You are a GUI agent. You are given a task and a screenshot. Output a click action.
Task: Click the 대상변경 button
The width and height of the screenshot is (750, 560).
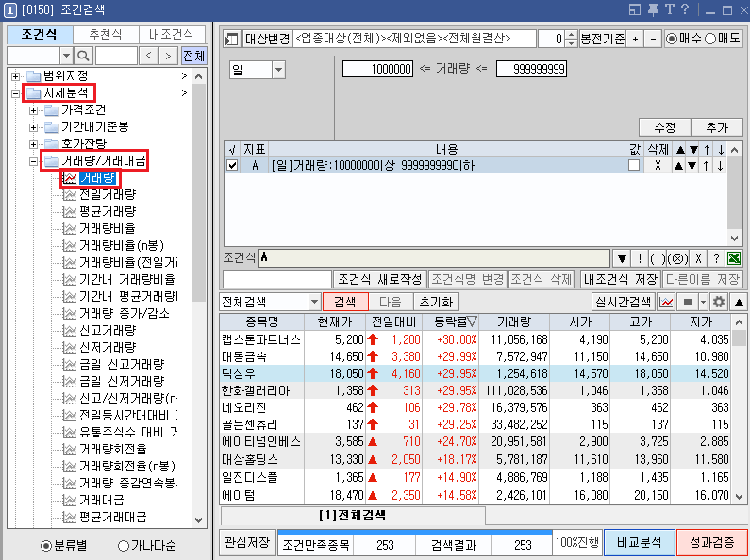267,39
